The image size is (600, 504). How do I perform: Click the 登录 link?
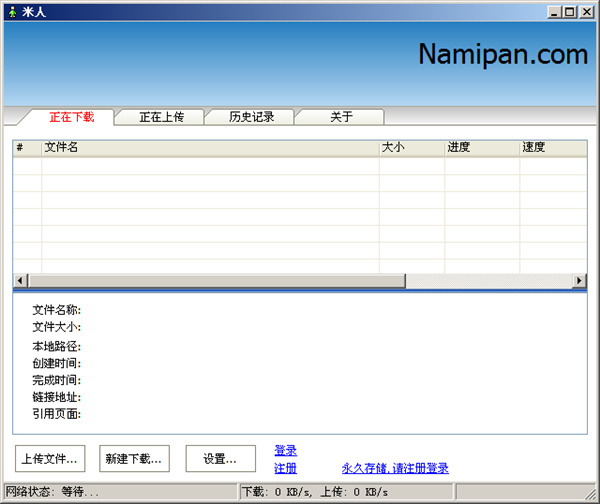pos(285,450)
